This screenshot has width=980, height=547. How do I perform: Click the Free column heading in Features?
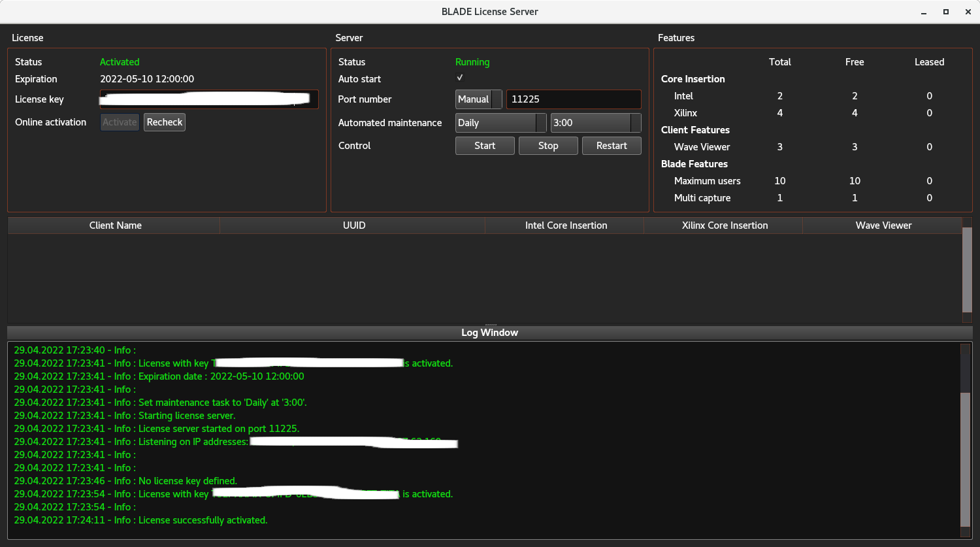(855, 62)
